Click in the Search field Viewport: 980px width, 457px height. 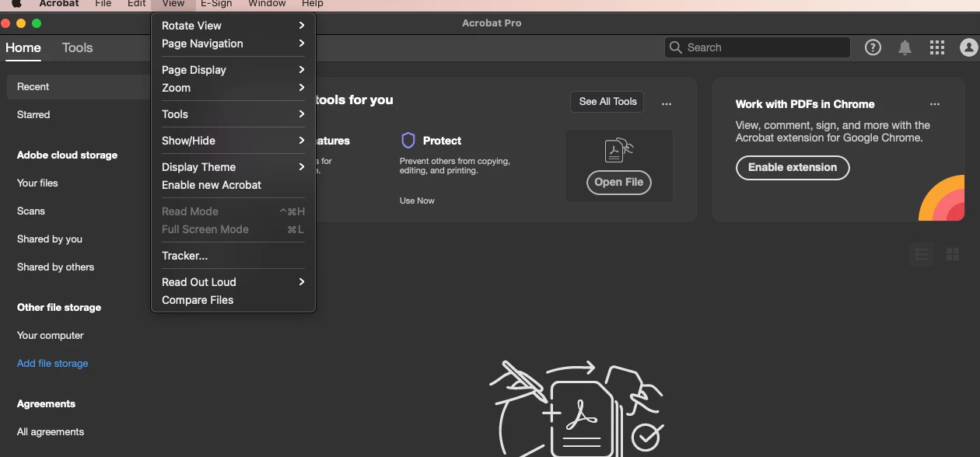[757, 47]
